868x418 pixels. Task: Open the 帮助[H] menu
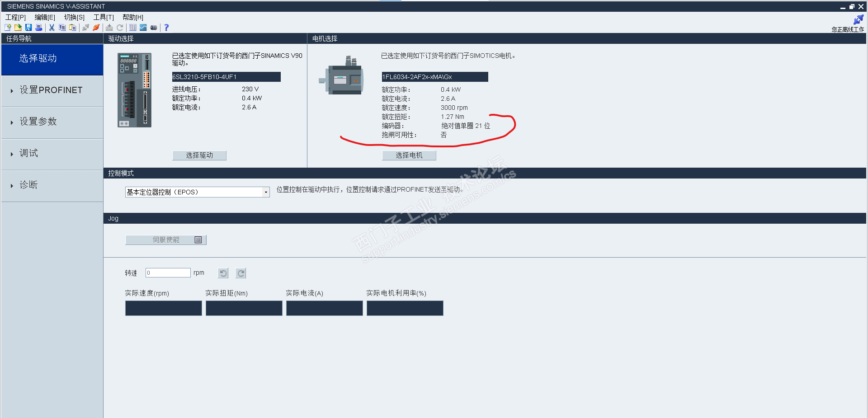(x=133, y=17)
